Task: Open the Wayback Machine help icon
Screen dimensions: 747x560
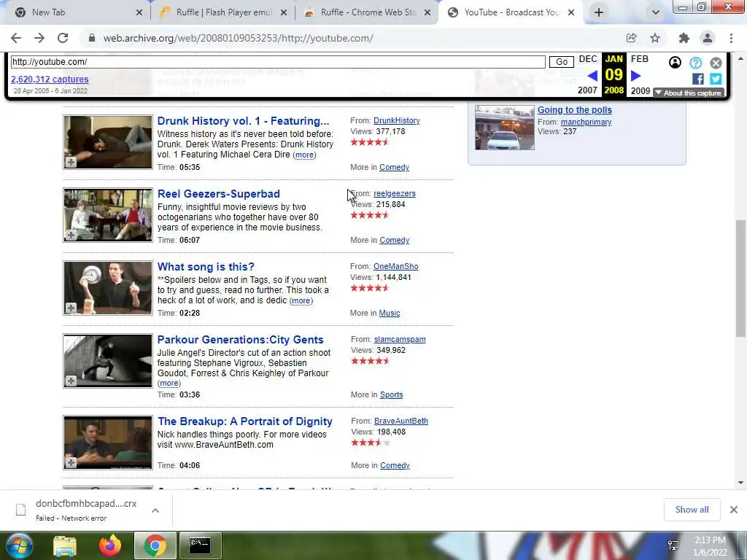Action: point(695,63)
